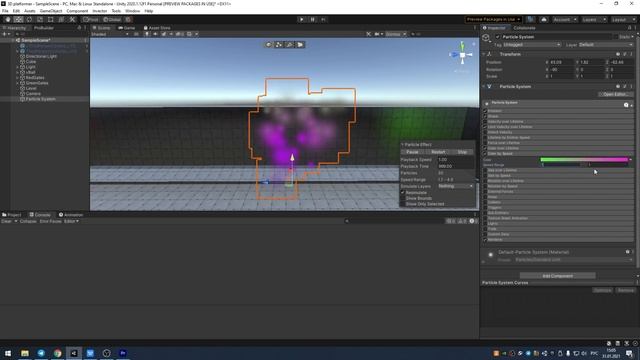
Task: Select the Rotate tool in toolbar
Action: point(29,19)
